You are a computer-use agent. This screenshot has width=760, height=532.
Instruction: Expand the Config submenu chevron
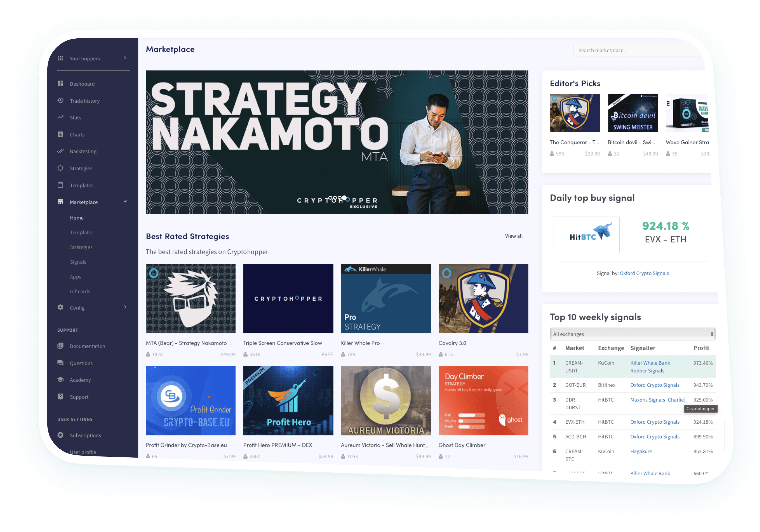tap(125, 307)
